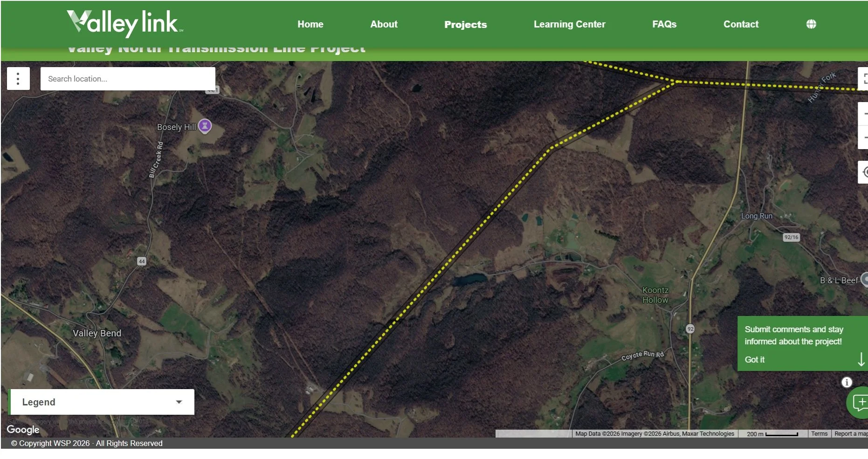
Task: Open the map information icon
Action: [x=847, y=382]
